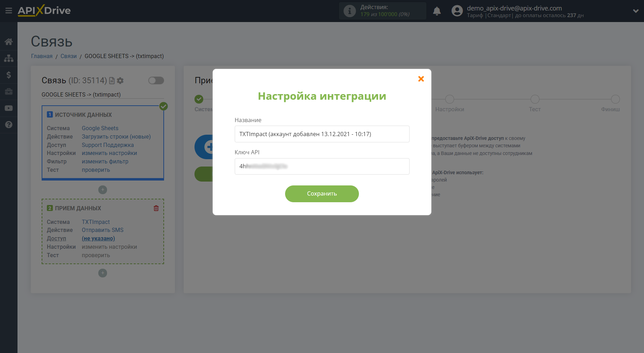This screenshot has width=644, height=353.
Task: Click the (не указано) access link
Action: pos(98,239)
